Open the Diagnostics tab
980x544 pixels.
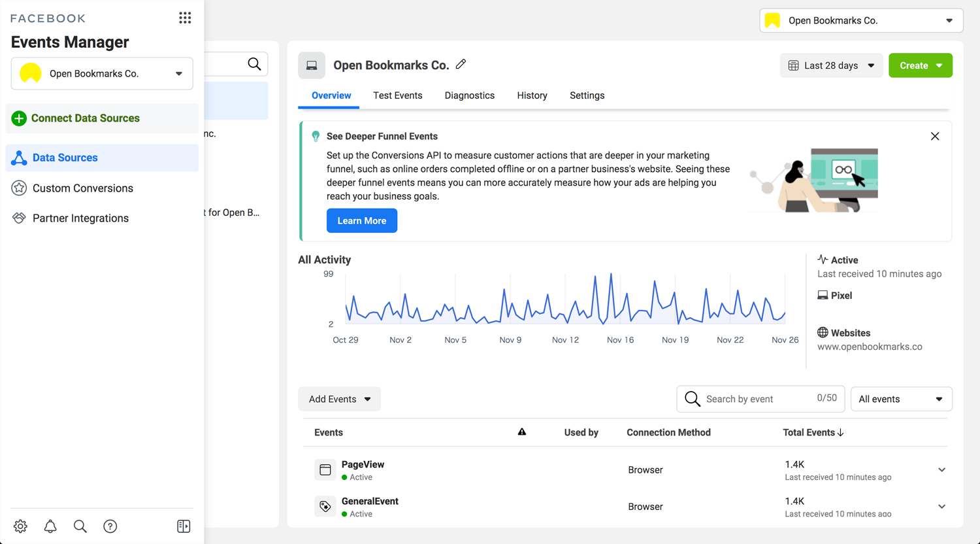[470, 95]
